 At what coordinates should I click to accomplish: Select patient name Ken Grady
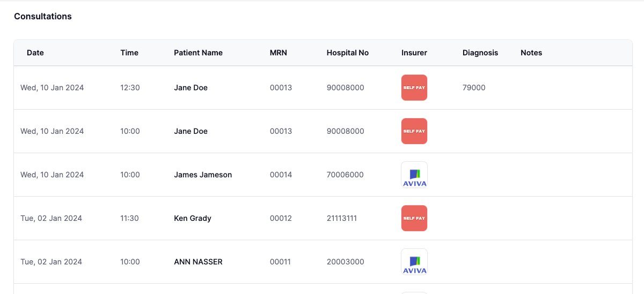(193, 218)
